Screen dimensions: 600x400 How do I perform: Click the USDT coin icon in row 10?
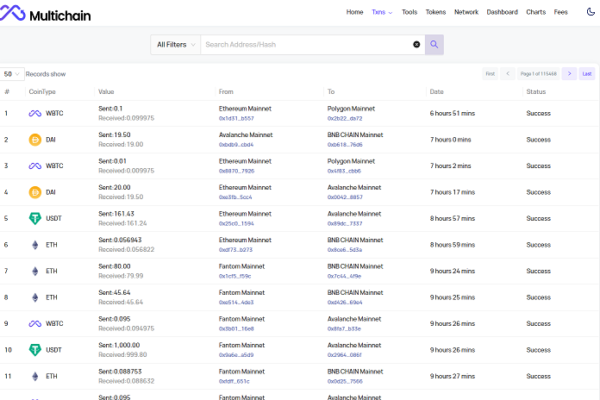click(x=35, y=350)
